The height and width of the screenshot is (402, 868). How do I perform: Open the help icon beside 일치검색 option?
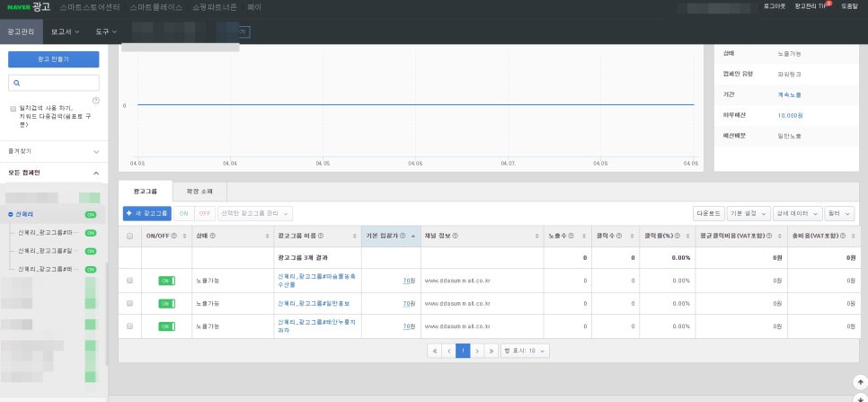[x=96, y=101]
